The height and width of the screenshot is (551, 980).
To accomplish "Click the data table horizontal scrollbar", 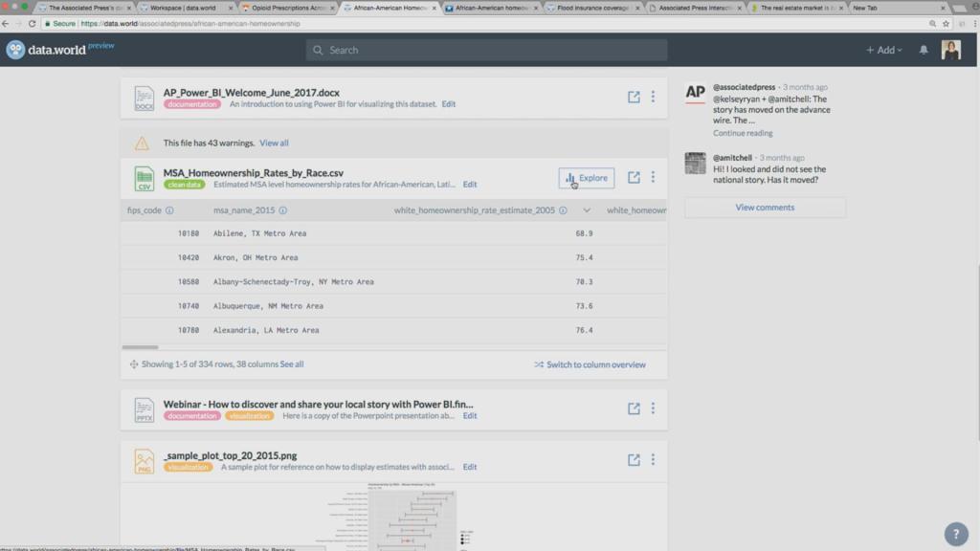I will point(140,346).
